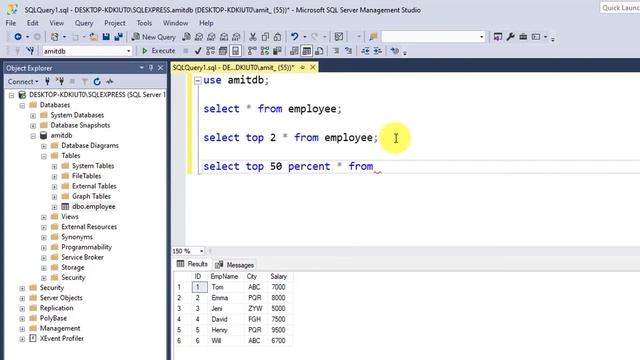The image size is (640, 360).
Task: Click Disconnect icon in Object Explorer
Action: [x=60, y=82]
